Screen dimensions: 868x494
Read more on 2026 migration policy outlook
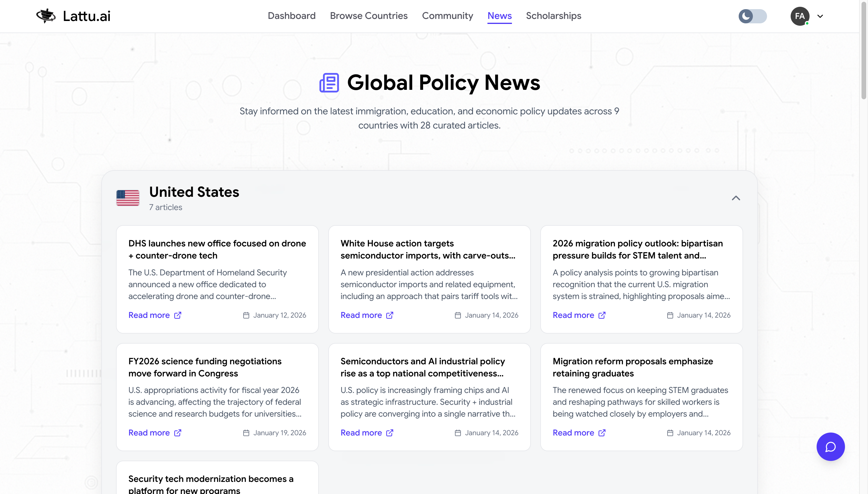point(573,315)
